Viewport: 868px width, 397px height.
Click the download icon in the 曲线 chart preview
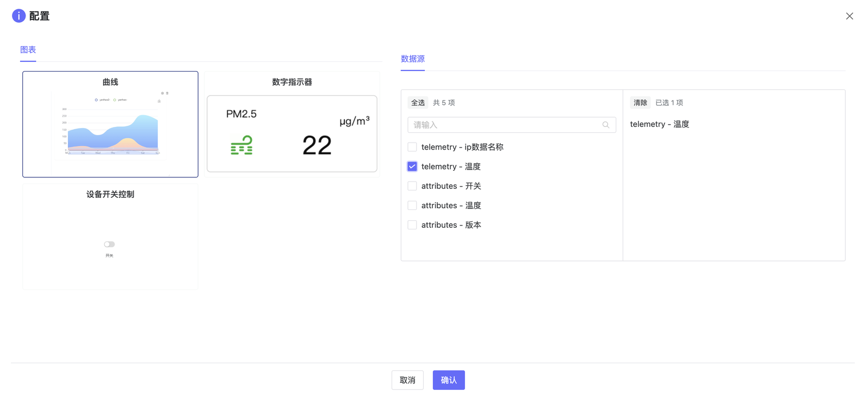click(x=159, y=101)
